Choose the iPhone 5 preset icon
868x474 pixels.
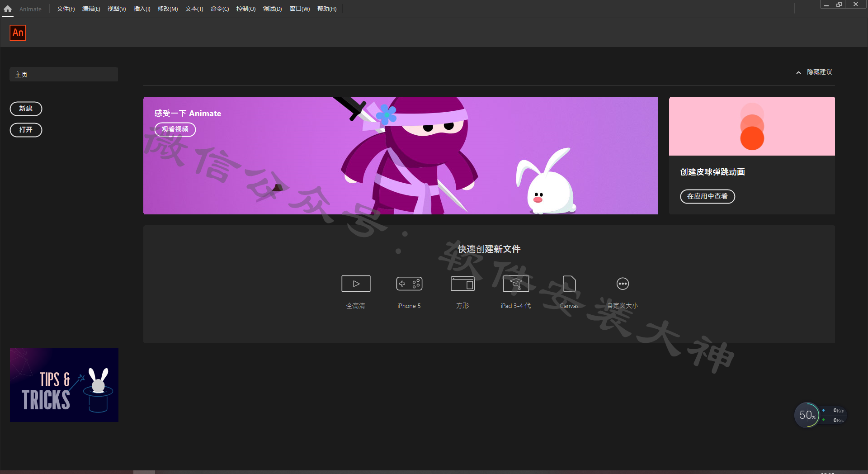click(409, 284)
